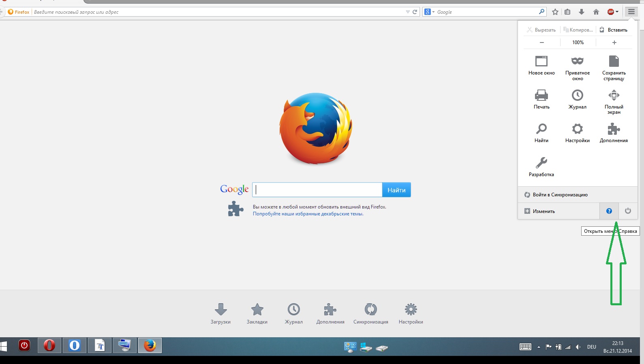Reload page with the refresh arrow
The image size is (644, 364).
(415, 12)
